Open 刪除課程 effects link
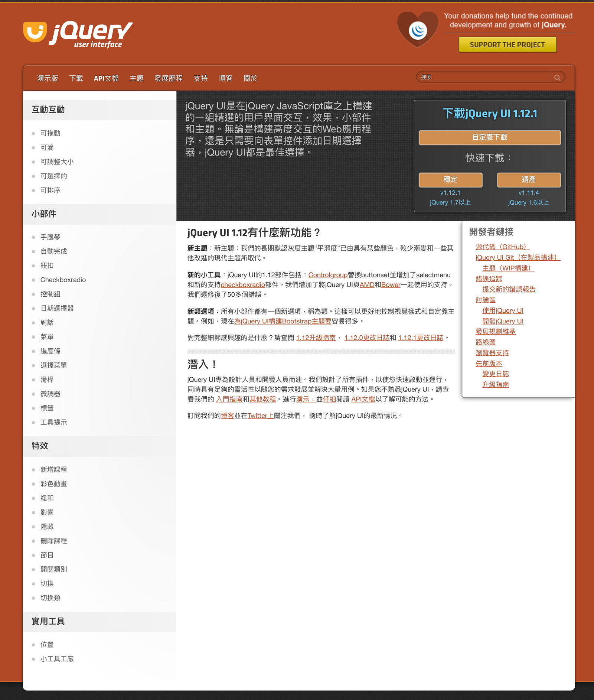 pyautogui.click(x=54, y=541)
